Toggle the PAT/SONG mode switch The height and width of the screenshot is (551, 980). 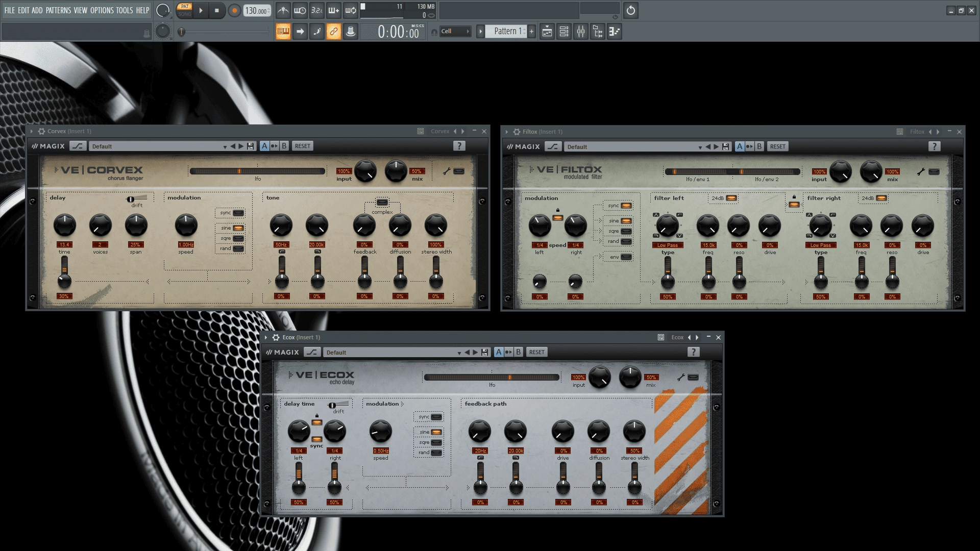coord(185,10)
